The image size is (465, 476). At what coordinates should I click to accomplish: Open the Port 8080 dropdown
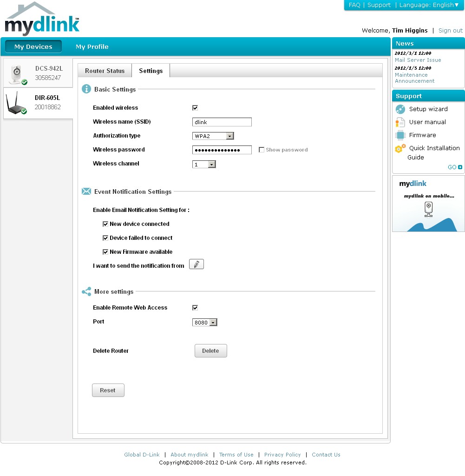pos(205,323)
